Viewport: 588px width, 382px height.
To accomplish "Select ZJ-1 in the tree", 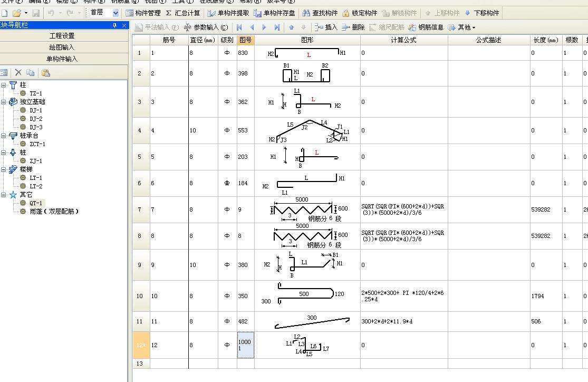I will 36,161.
